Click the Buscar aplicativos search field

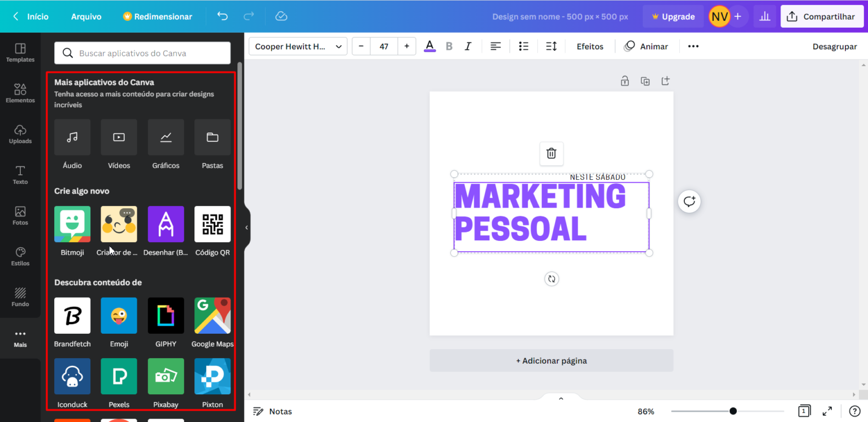coord(142,53)
